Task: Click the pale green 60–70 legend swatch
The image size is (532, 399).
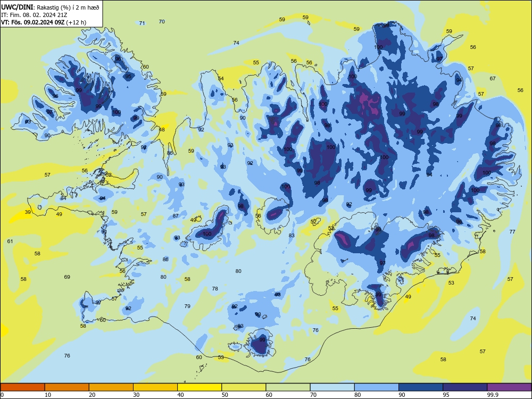Action: click(x=288, y=387)
